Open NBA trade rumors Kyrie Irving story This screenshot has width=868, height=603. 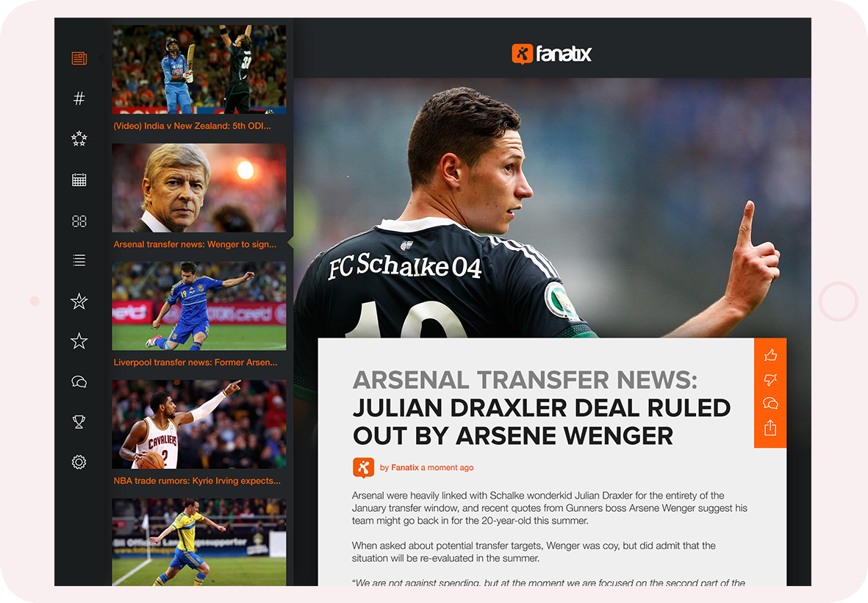point(197,481)
